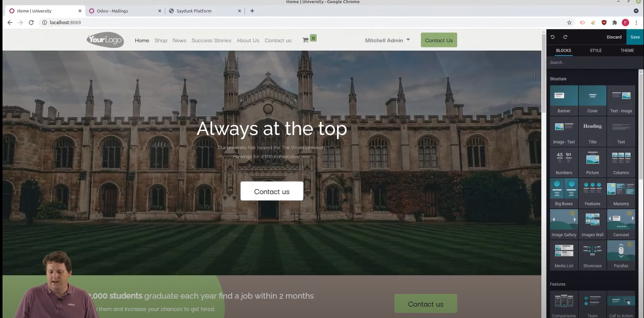Select the Masonry building block
The image size is (644, 318).
pos(621,193)
